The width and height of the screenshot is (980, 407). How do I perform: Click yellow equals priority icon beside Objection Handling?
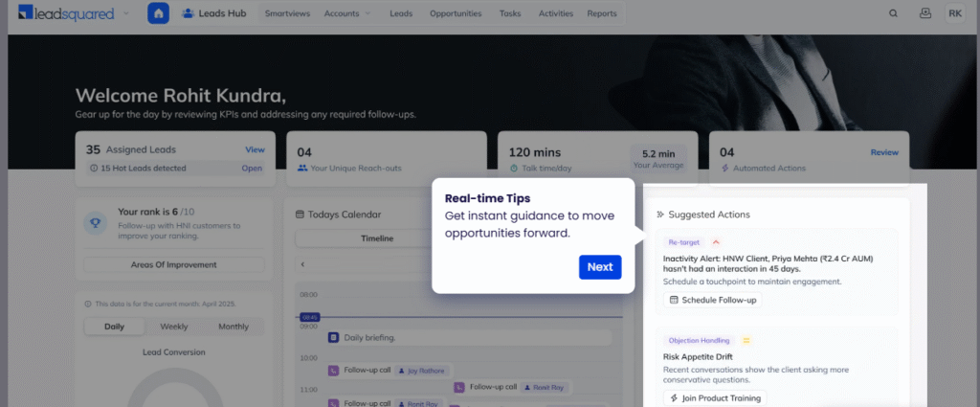coord(746,341)
